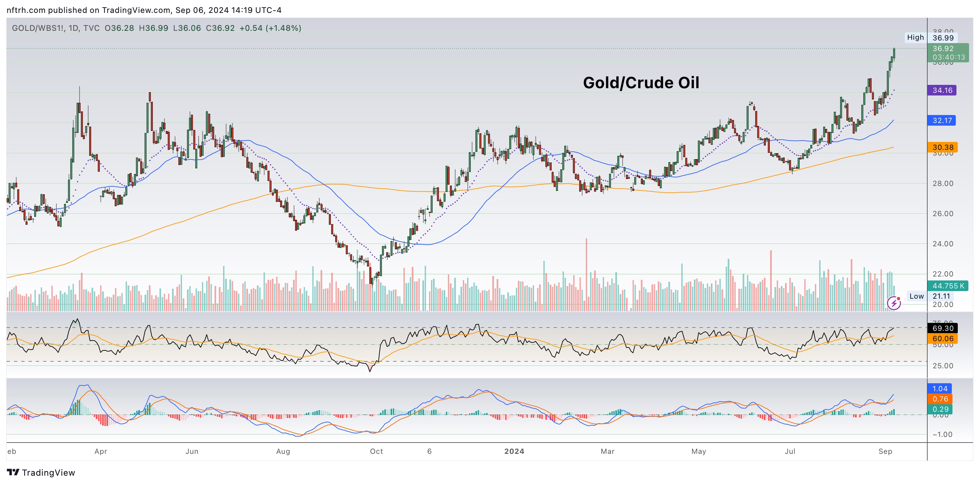Click the current price 36.92 countdown label
Image resolution: width=980 pixels, height=484 pixels.
coord(948,53)
